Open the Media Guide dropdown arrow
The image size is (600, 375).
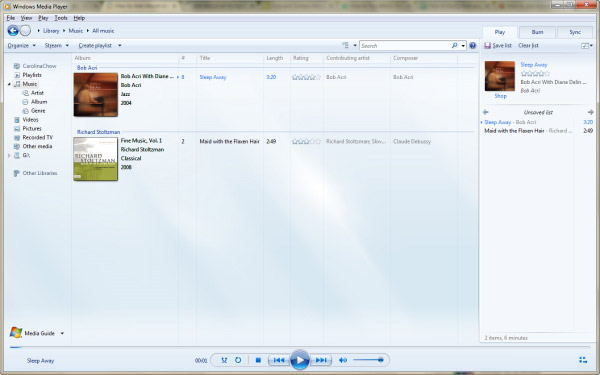pyautogui.click(x=62, y=333)
